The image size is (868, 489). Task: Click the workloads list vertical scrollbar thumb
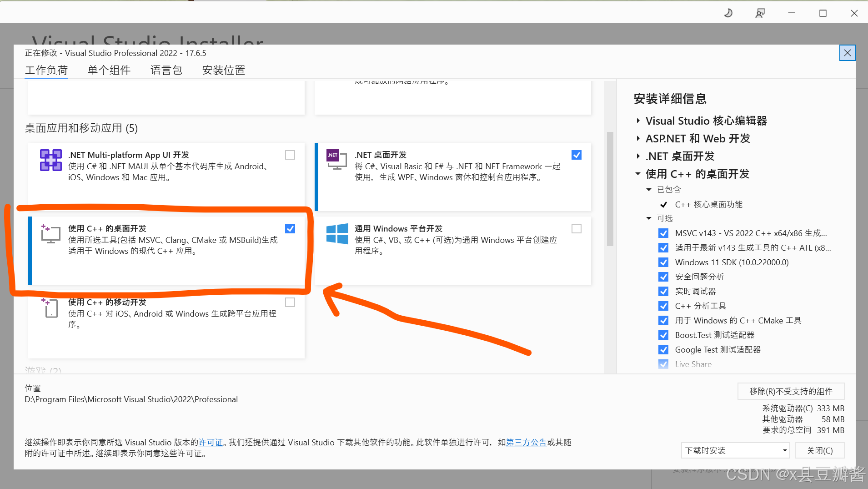coord(610,189)
